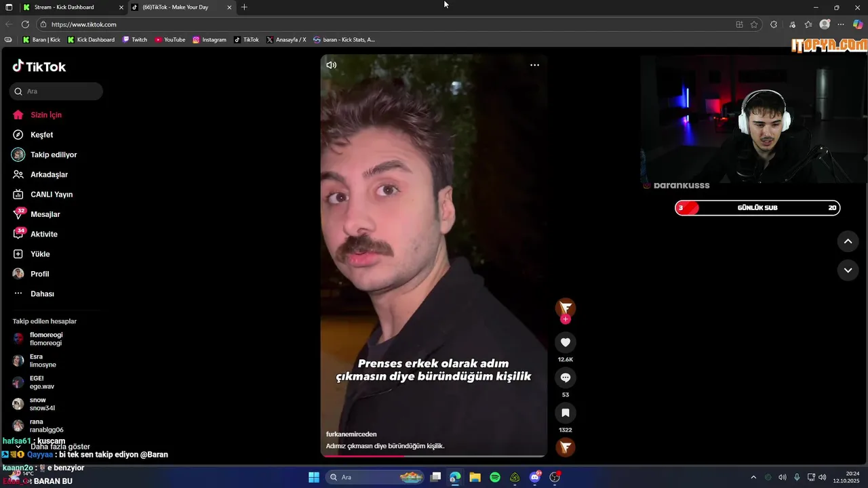Screen dimensions: 868x488
Task: Go to previous video with up arrow
Action: [x=848, y=241]
